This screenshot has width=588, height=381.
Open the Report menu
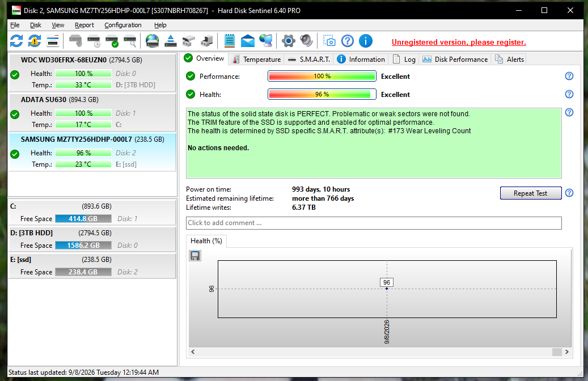(84, 25)
